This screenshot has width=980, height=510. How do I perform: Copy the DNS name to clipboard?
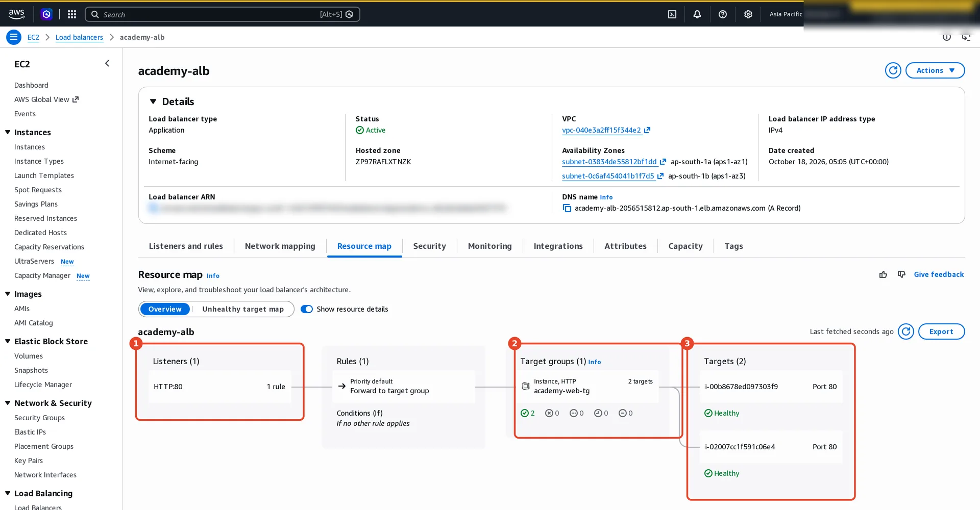click(567, 208)
